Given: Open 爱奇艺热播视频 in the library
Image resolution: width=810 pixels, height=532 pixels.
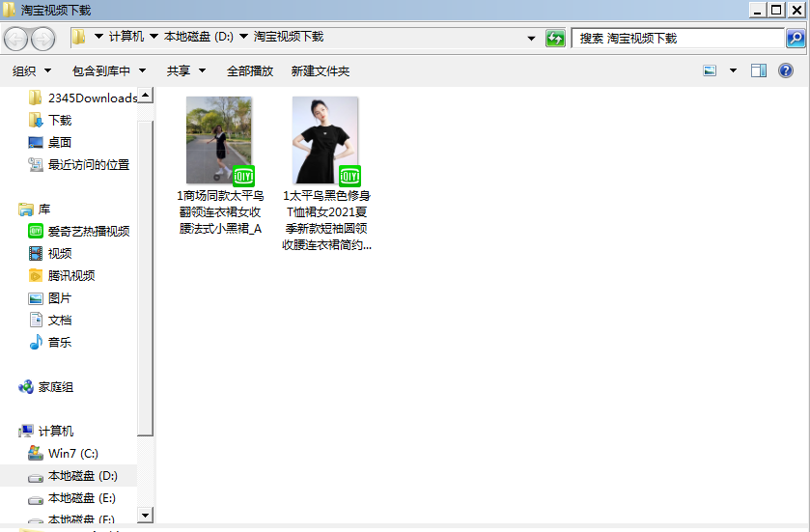Looking at the screenshot, I should [x=88, y=231].
